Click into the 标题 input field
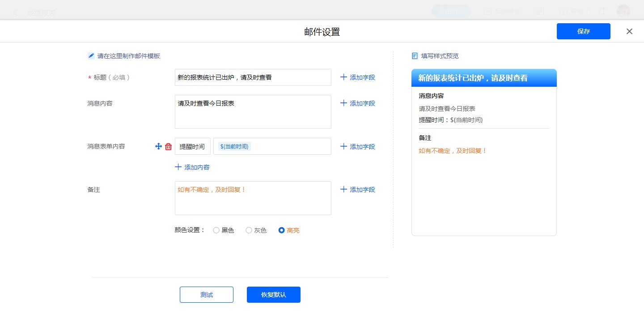 click(x=253, y=77)
